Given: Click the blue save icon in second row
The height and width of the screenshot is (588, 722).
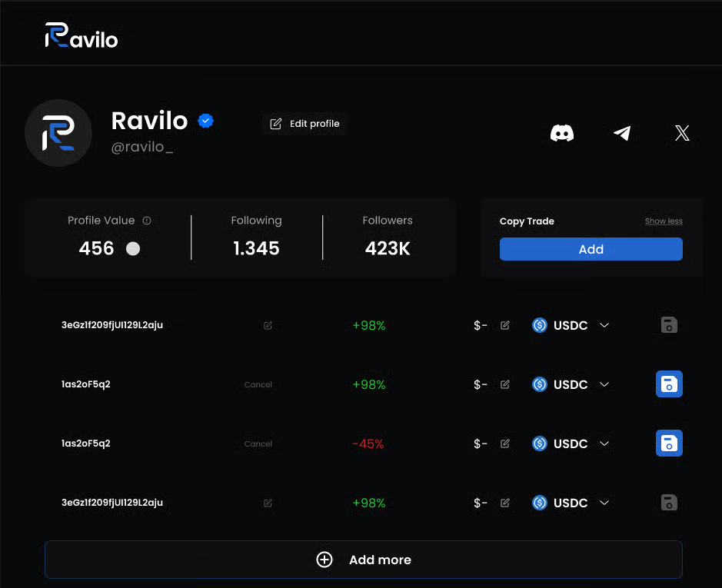Looking at the screenshot, I should [x=669, y=384].
